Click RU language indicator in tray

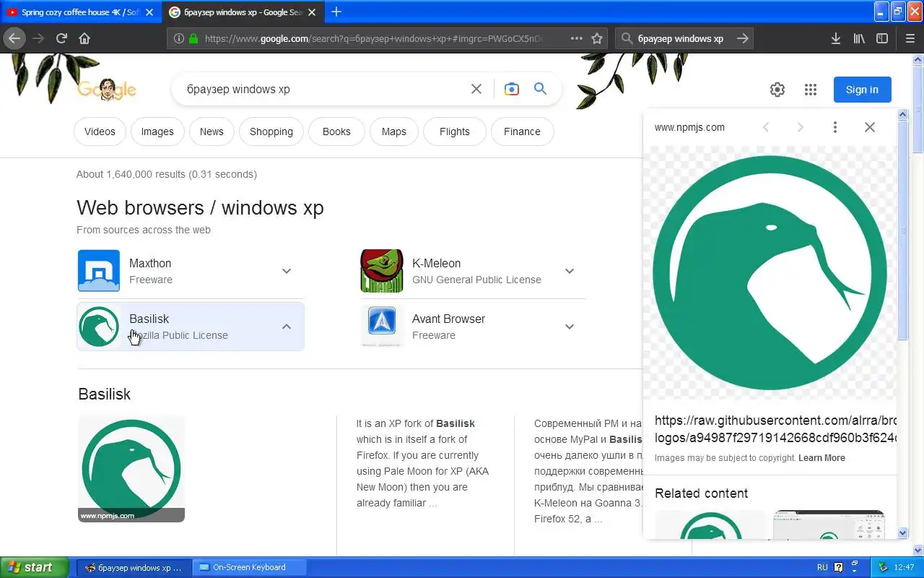click(822, 567)
